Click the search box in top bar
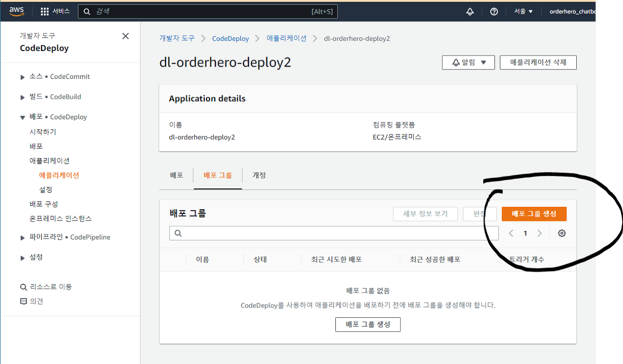Screen dimensions: 623x364 (208, 12)
